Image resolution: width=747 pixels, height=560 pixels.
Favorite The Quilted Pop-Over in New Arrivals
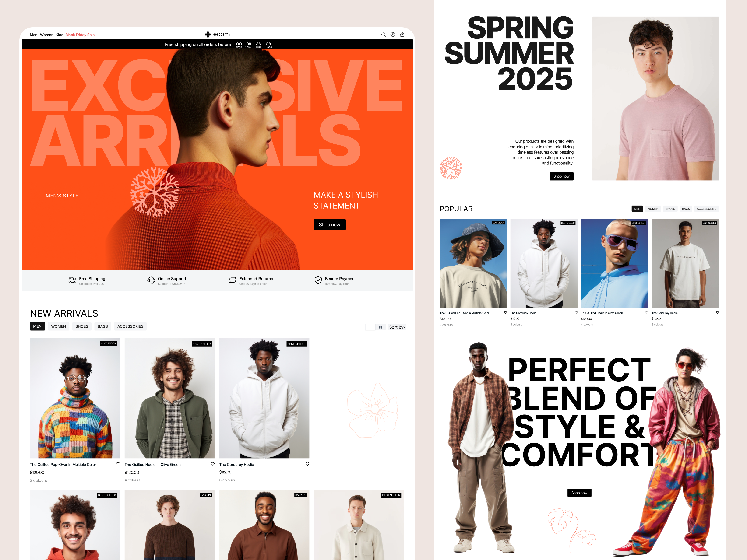[x=118, y=464]
